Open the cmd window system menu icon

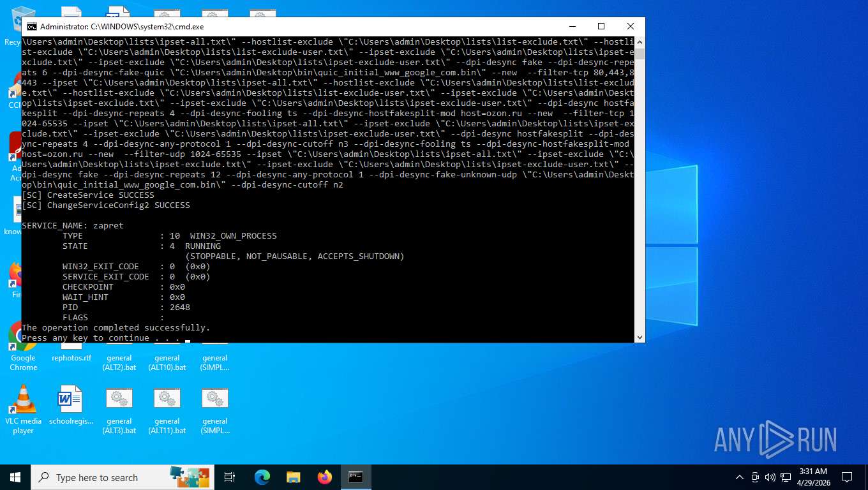31,27
